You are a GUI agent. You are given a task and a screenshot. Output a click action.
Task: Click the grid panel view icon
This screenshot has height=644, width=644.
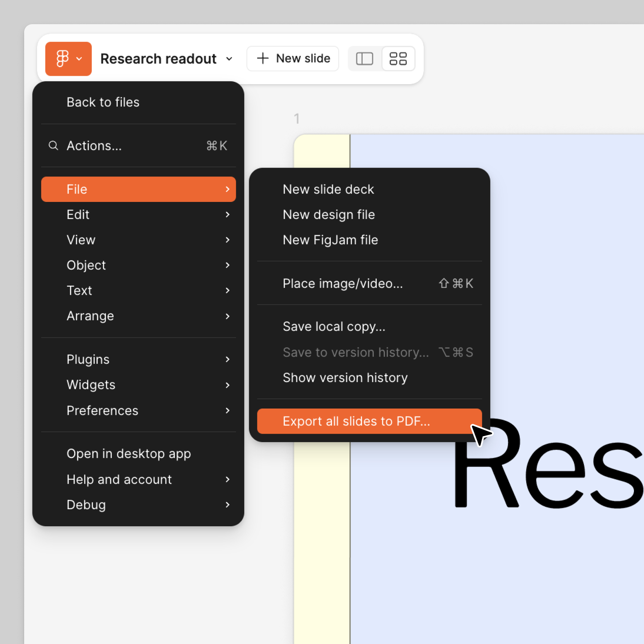coord(398,58)
